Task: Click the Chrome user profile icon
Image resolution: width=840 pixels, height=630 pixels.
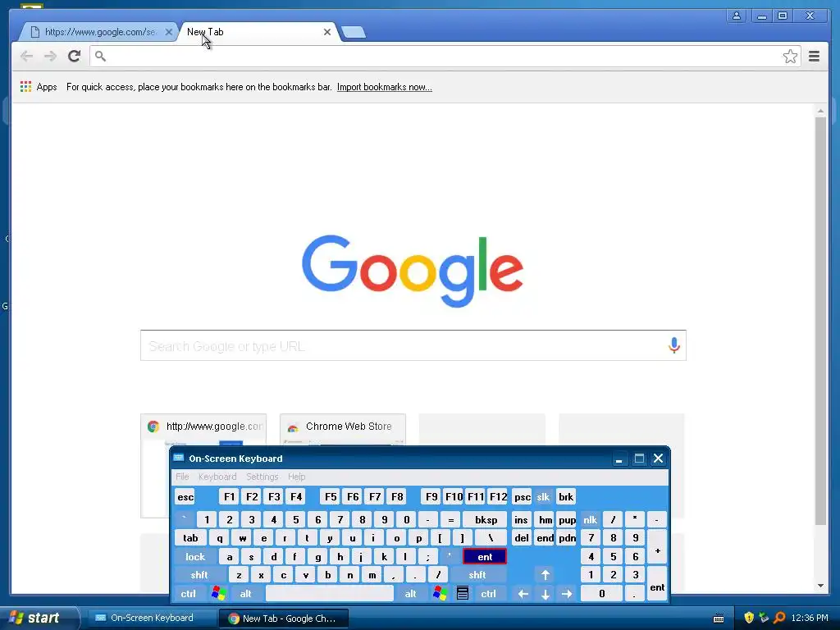Action: [x=737, y=16]
